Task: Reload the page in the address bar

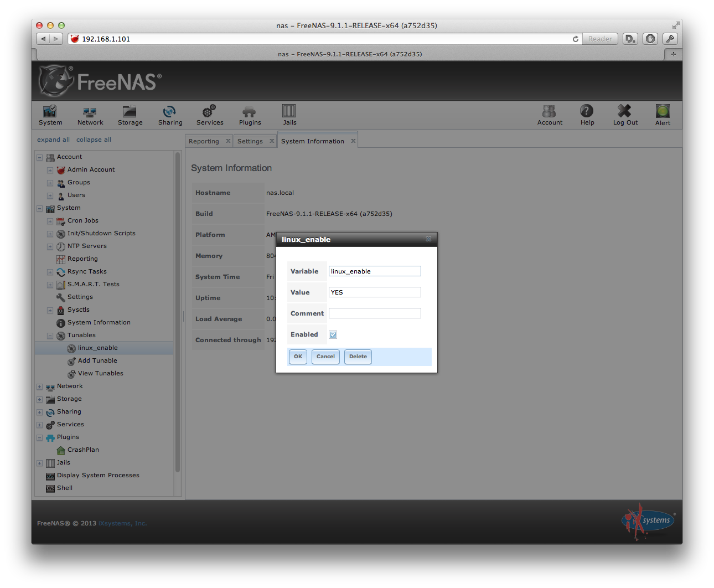Action: (x=576, y=39)
